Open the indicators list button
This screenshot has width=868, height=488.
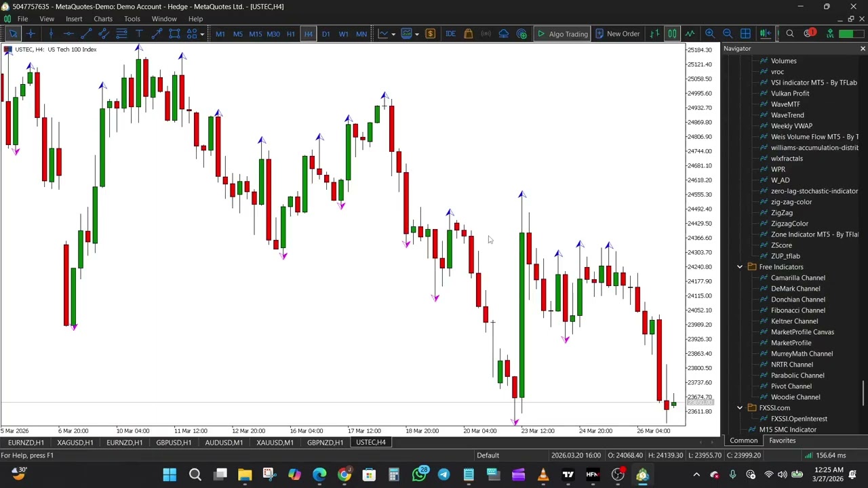(x=406, y=34)
